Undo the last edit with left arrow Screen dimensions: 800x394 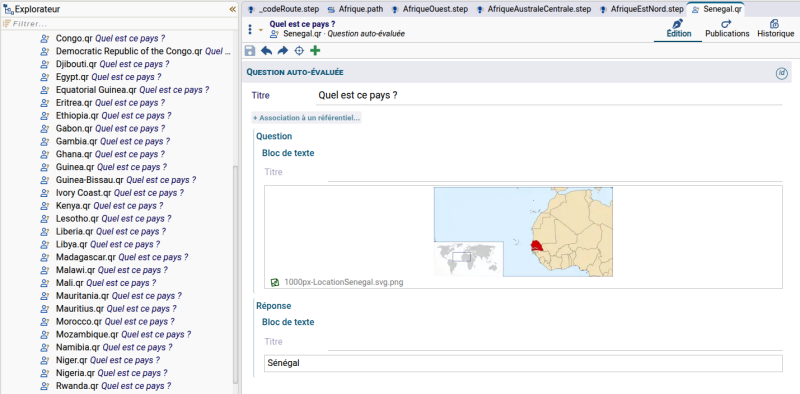(x=266, y=51)
